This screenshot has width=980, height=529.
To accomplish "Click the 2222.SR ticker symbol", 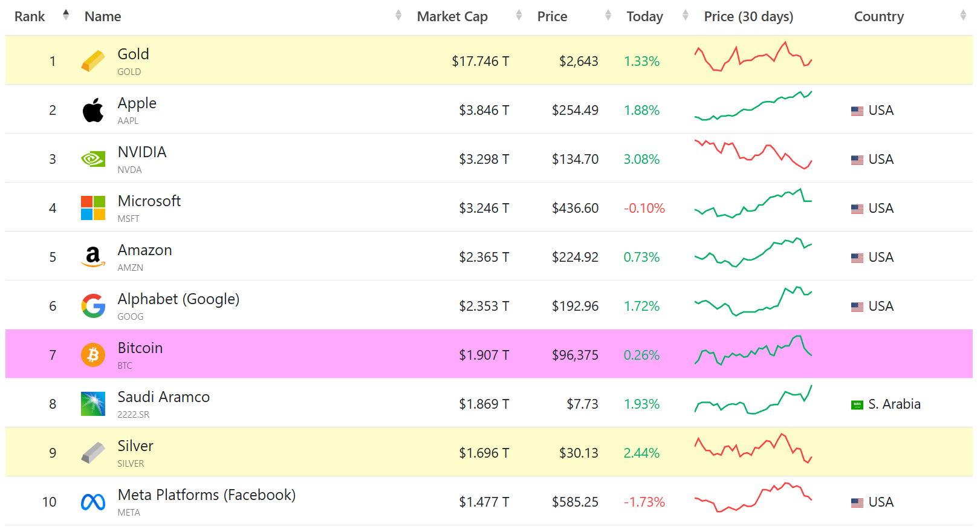I will point(133,414).
